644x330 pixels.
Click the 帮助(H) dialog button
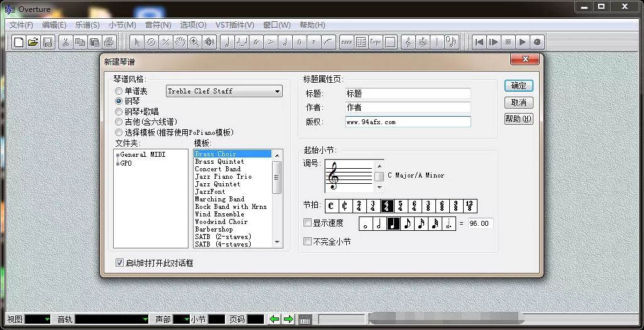click(519, 119)
